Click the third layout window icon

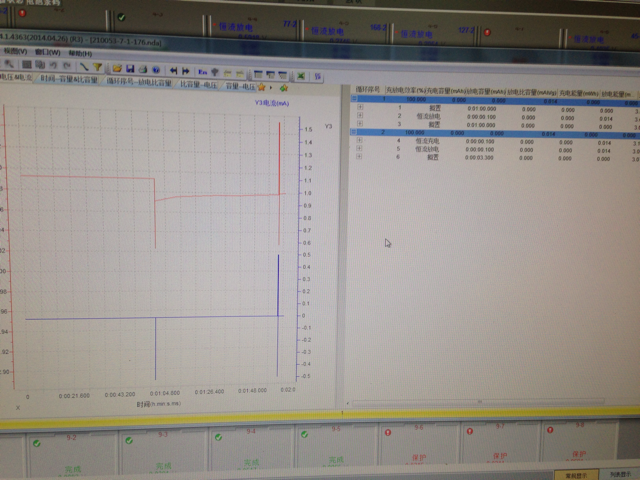[x=282, y=75]
